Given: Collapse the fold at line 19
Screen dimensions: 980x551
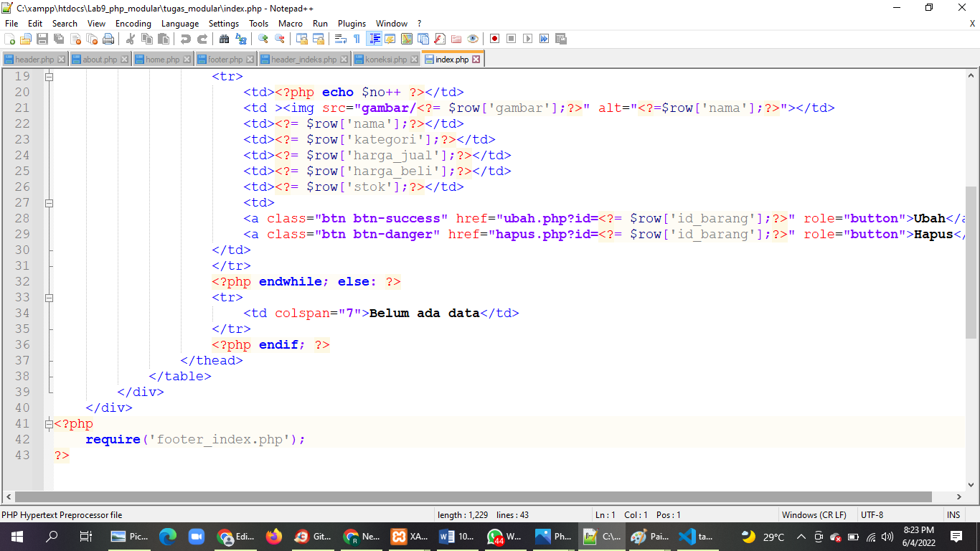Looking at the screenshot, I should click(49, 76).
